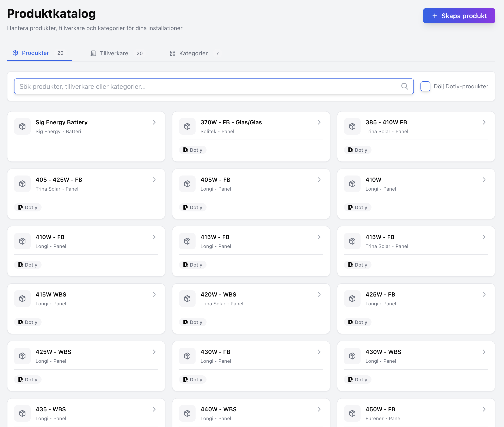Open the 405 - 425W - FB chevron arrow

coord(154,180)
